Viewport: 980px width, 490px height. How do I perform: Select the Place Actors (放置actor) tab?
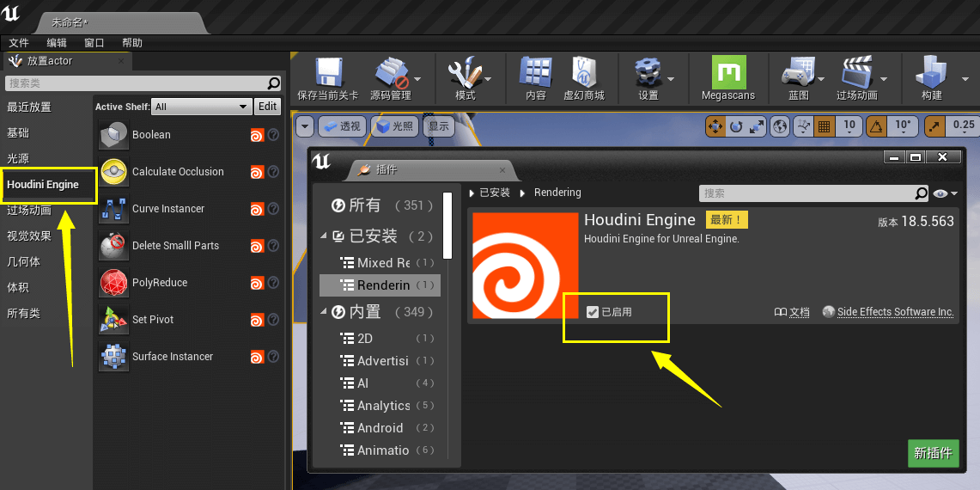(x=67, y=61)
